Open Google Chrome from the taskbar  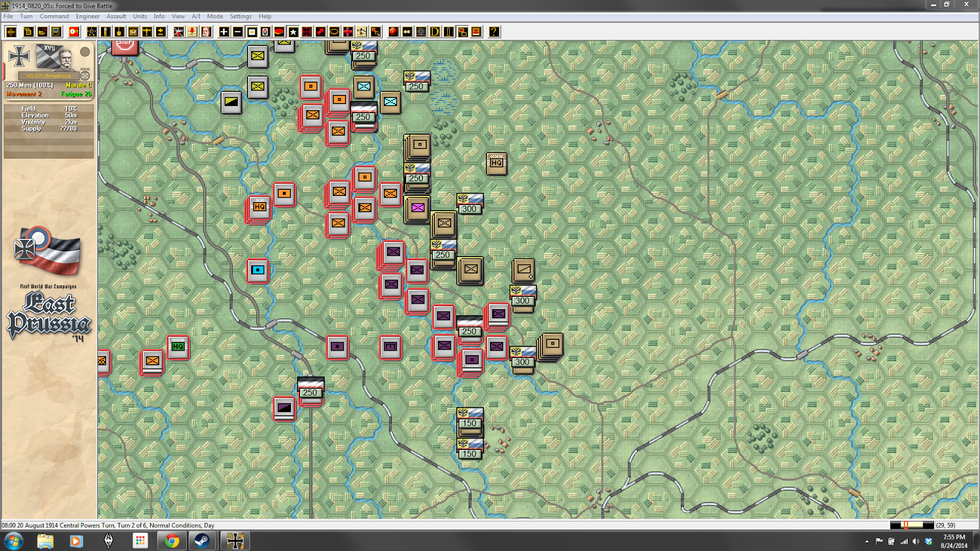pos(172,541)
